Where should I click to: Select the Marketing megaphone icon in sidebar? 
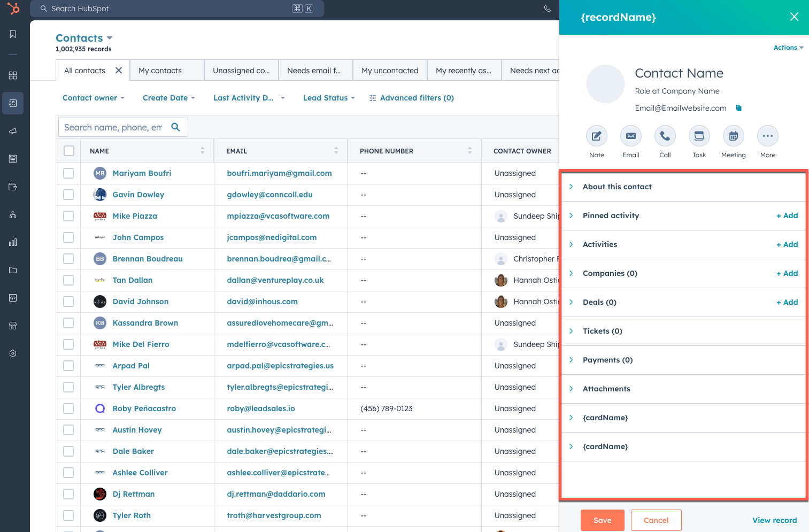coord(13,131)
